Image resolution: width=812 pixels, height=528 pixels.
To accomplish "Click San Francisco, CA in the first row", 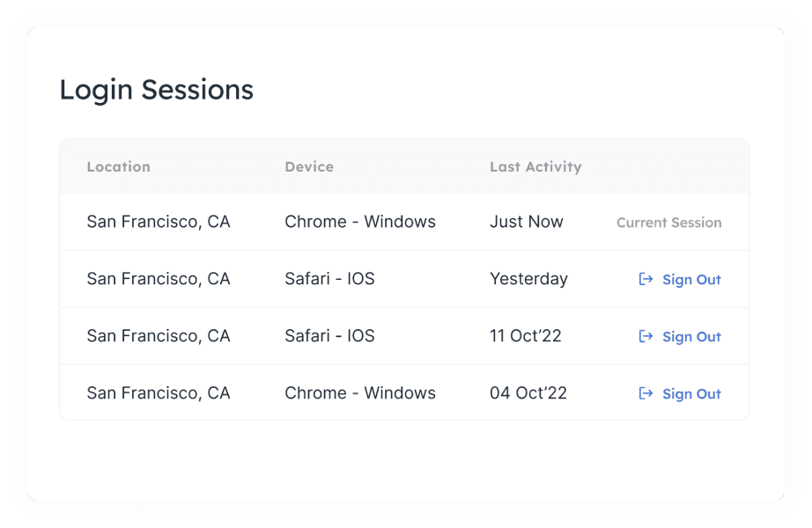I will tap(158, 222).
